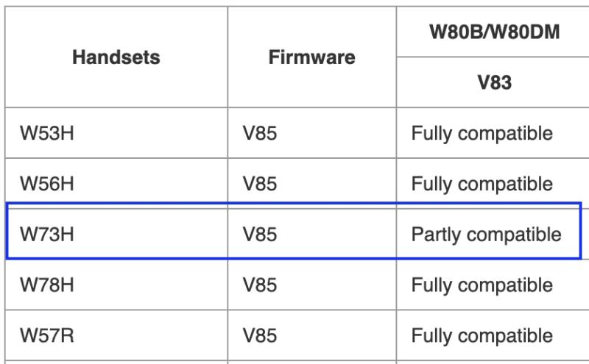
Task: Select the W80B/W80DM header cell
Action: click(494, 32)
